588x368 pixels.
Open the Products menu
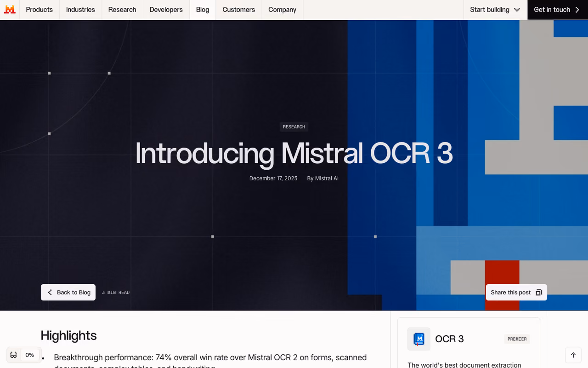point(40,10)
